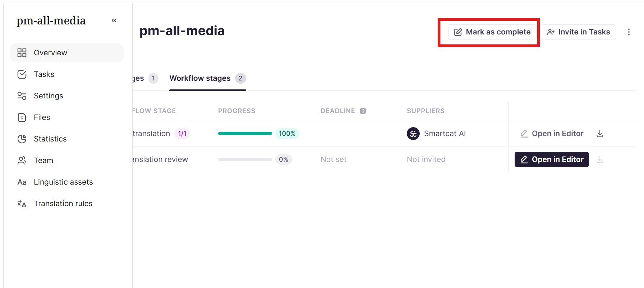Image resolution: width=644 pixels, height=288 pixels.
Task: Open Statistics in the sidebar
Action: pos(67,139)
